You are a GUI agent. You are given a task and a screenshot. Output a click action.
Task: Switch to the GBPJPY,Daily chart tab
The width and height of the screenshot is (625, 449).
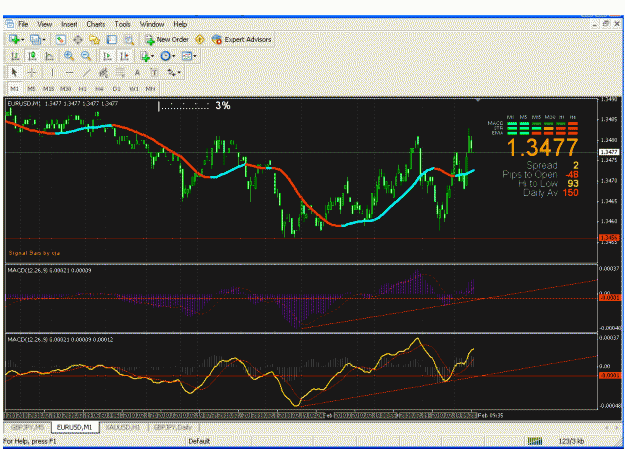pyautogui.click(x=173, y=427)
